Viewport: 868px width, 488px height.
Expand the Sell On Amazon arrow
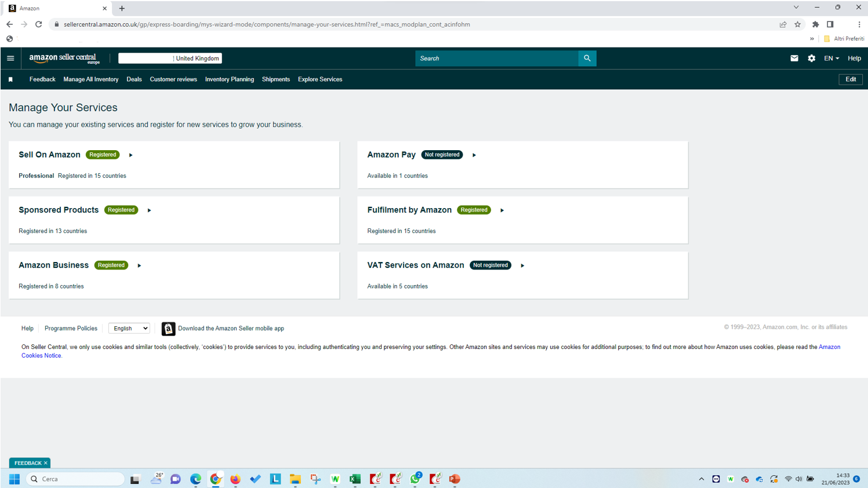pos(131,155)
